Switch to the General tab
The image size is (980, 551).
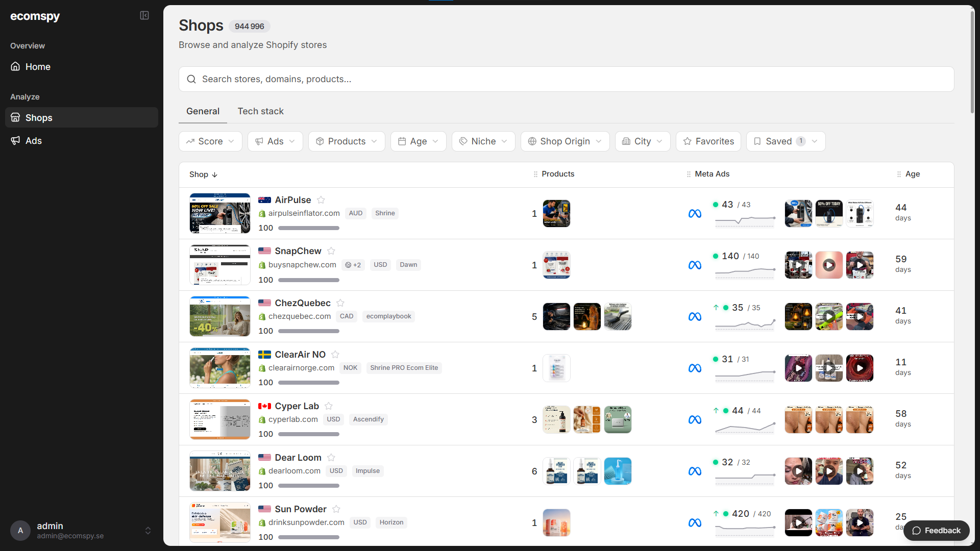pyautogui.click(x=203, y=111)
